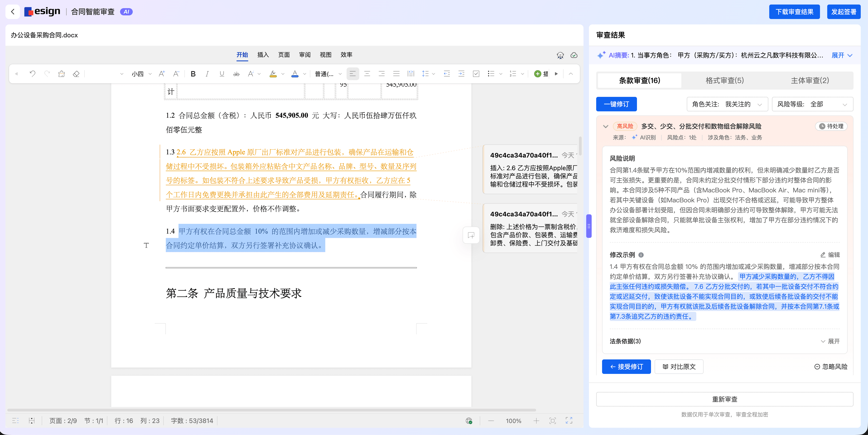Toggle underline formatting

(222, 74)
